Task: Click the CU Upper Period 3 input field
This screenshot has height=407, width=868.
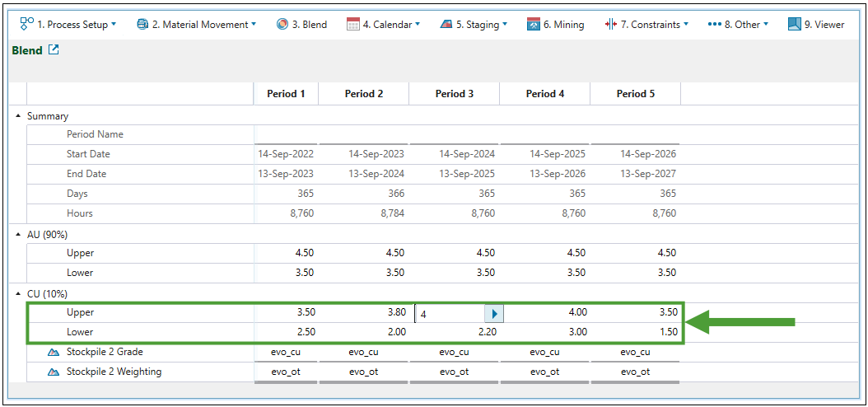Action: click(450, 314)
